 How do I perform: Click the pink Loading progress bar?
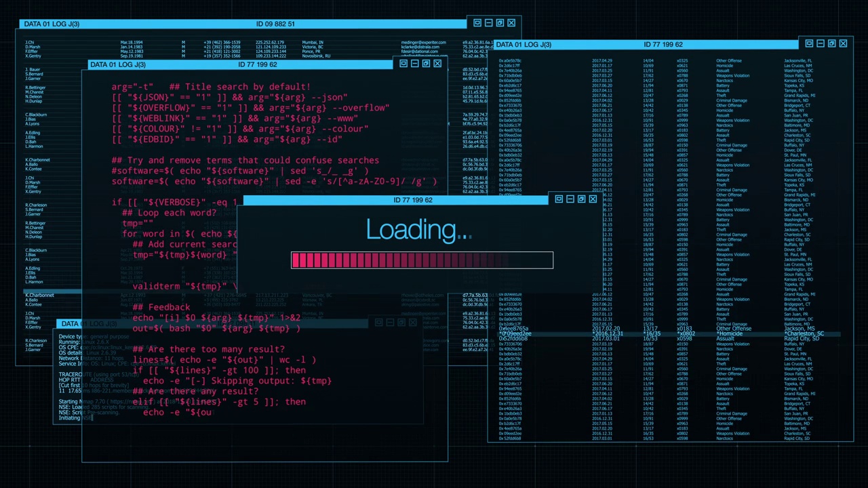coord(422,260)
